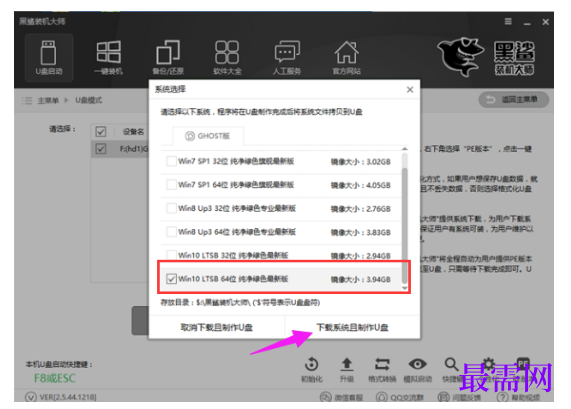
Task: Click the system list scrollbar up arrow
Action: point(405,149)
